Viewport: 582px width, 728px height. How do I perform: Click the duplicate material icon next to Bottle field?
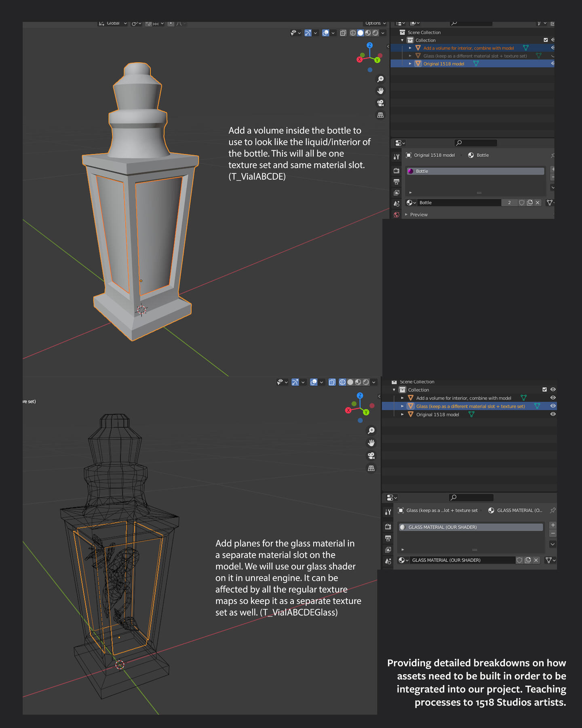click(529, 203)
